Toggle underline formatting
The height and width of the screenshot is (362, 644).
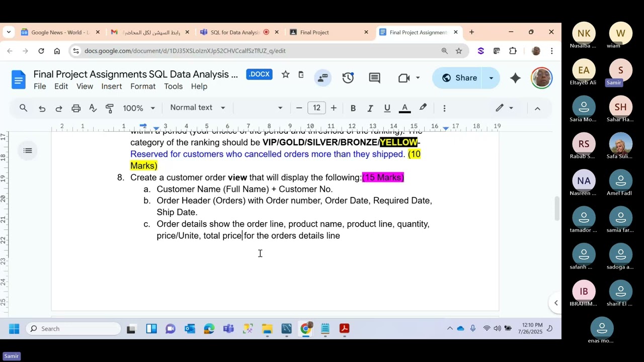pos(387,108)
